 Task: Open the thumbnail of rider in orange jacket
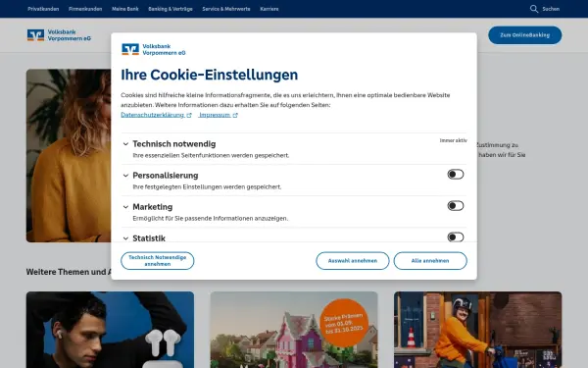[478, 330]
